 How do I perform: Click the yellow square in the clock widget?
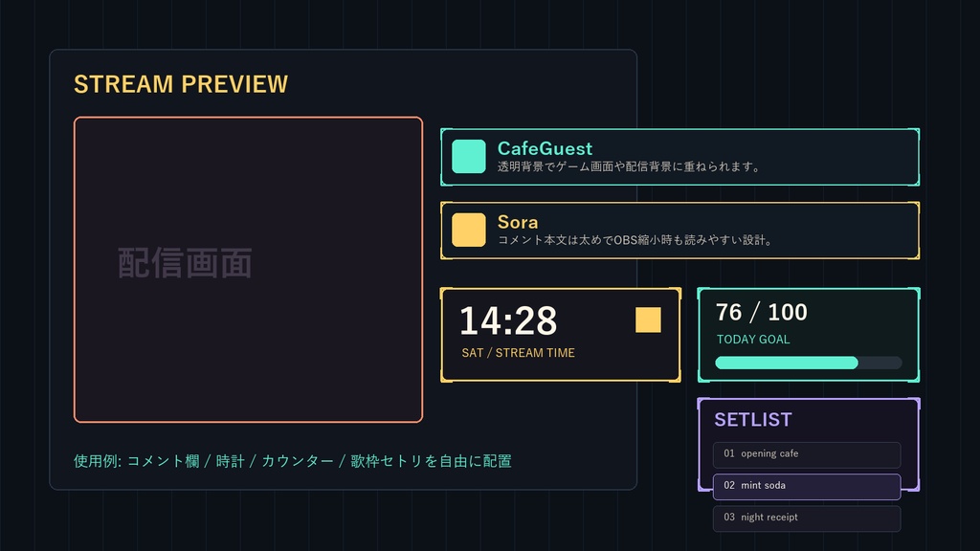click(648, 320)
